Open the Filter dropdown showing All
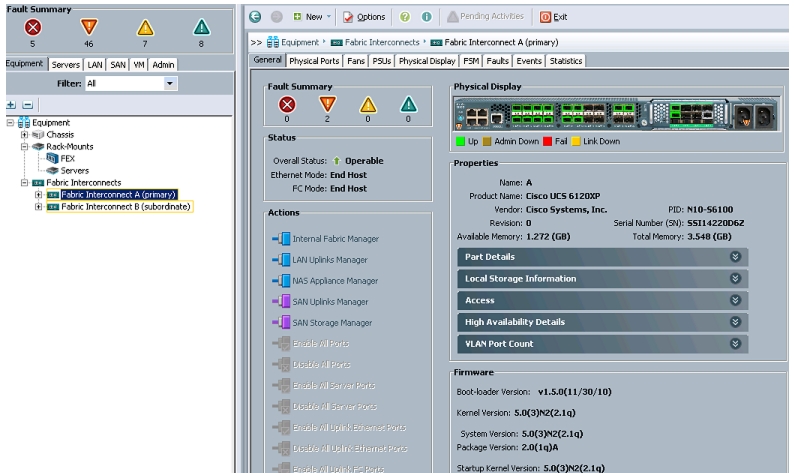 coord(170,84)
